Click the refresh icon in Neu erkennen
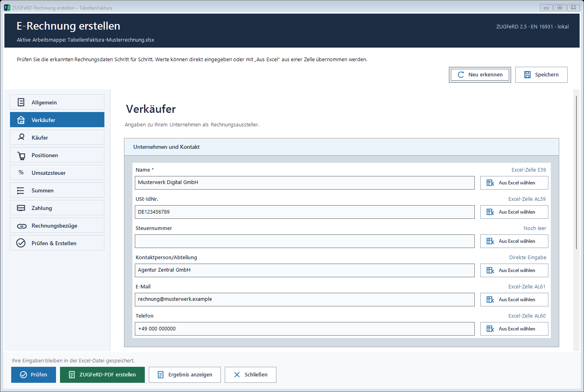 tap(461, 75)
